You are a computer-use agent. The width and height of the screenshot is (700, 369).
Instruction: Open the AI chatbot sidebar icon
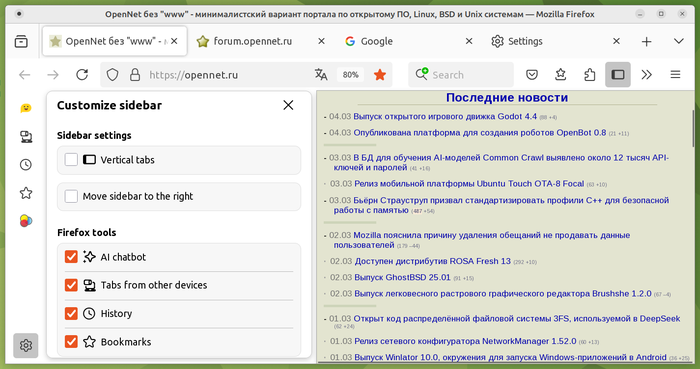click(26, 108)
